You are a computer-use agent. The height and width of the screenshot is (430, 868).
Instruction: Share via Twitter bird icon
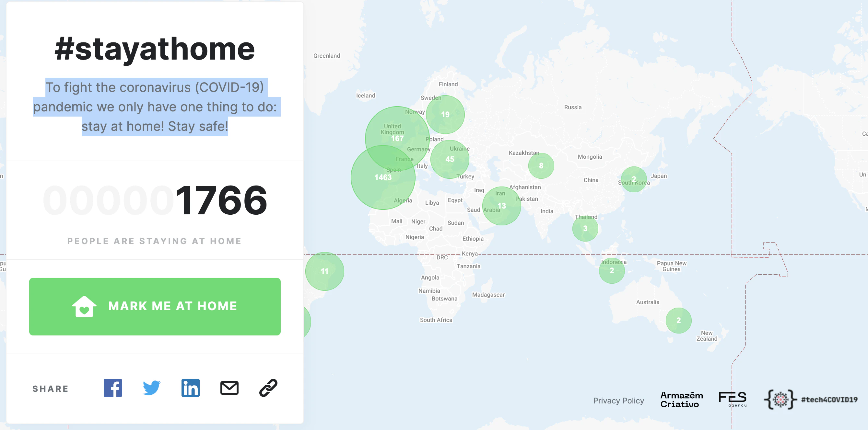click(151, 388)
